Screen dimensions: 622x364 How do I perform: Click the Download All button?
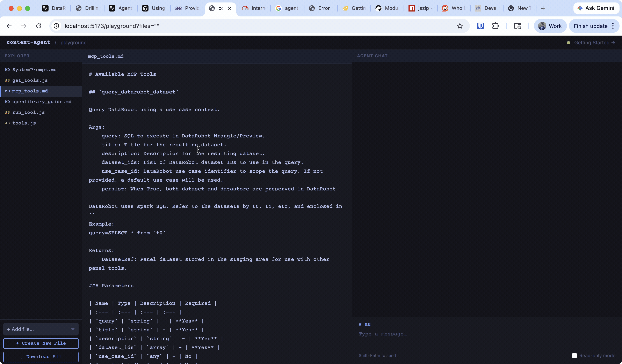[x=41, y=357]
